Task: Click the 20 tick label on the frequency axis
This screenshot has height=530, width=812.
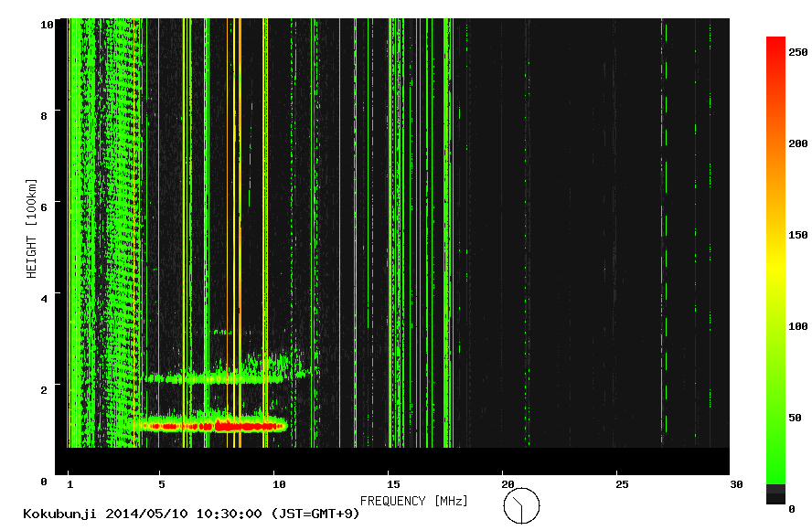Action: pyautogui.click(x=507, y=483)
